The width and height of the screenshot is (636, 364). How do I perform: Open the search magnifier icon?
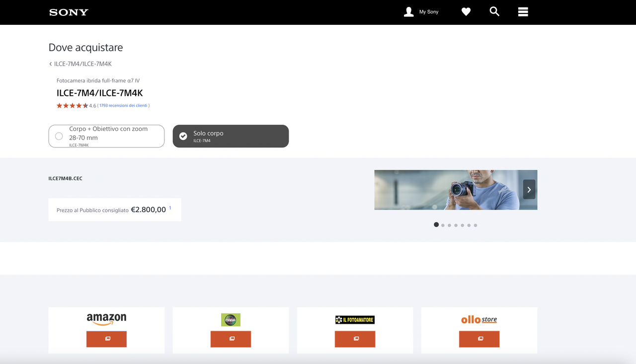pos(494,11)
